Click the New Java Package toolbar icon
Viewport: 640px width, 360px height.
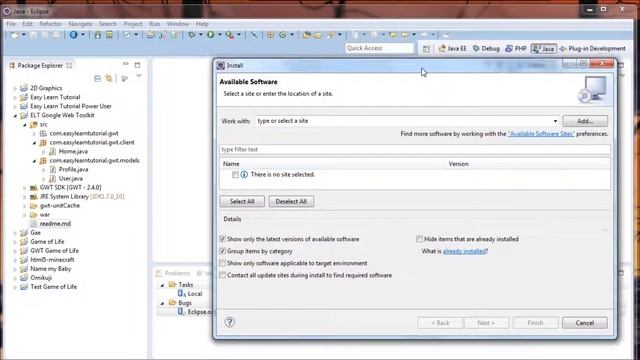(270, 35)
